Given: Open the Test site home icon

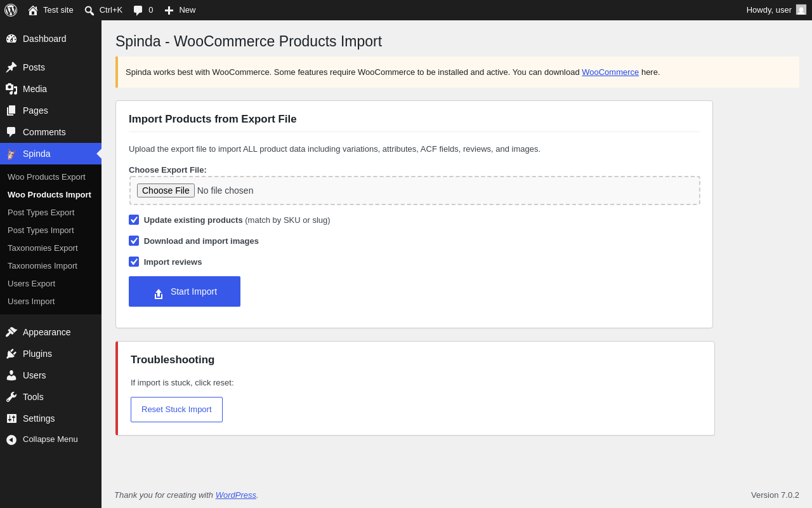Looking at the screenshot, I should click(33, 10).
